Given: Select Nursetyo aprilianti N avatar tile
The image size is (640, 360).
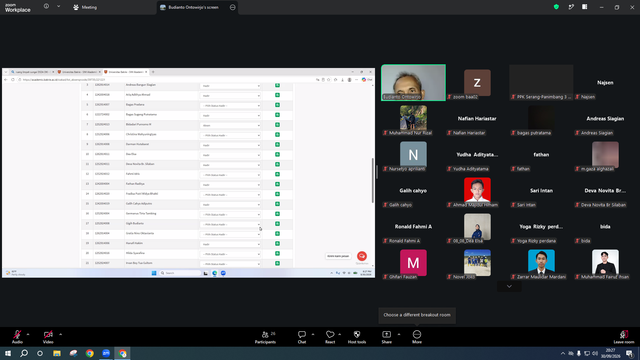Looking at the screenshot, I should [413, 154].
